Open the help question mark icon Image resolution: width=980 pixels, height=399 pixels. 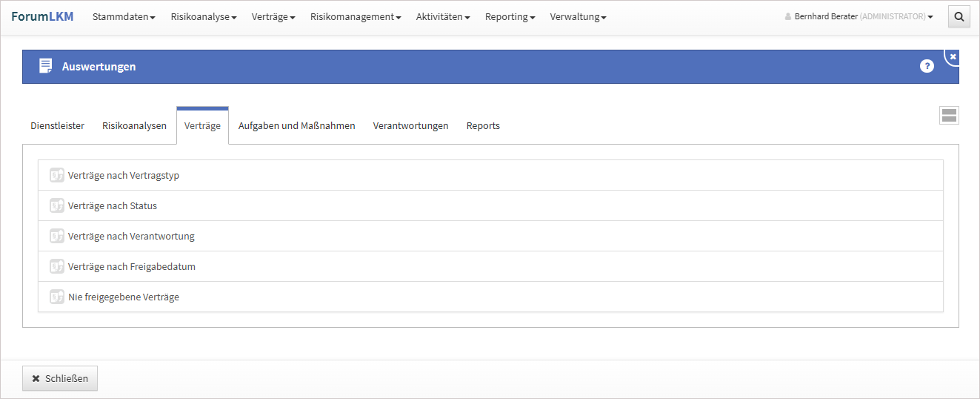[x=927, y=66]
